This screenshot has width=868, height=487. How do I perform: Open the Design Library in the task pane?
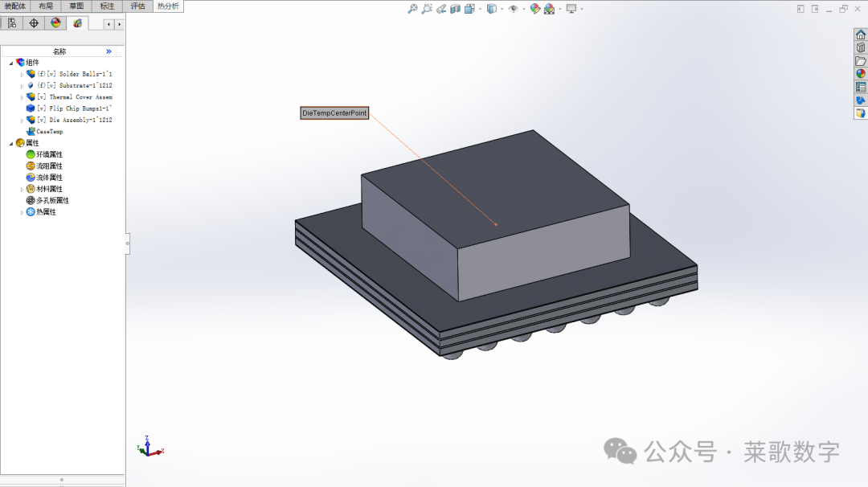coord(859,48)
